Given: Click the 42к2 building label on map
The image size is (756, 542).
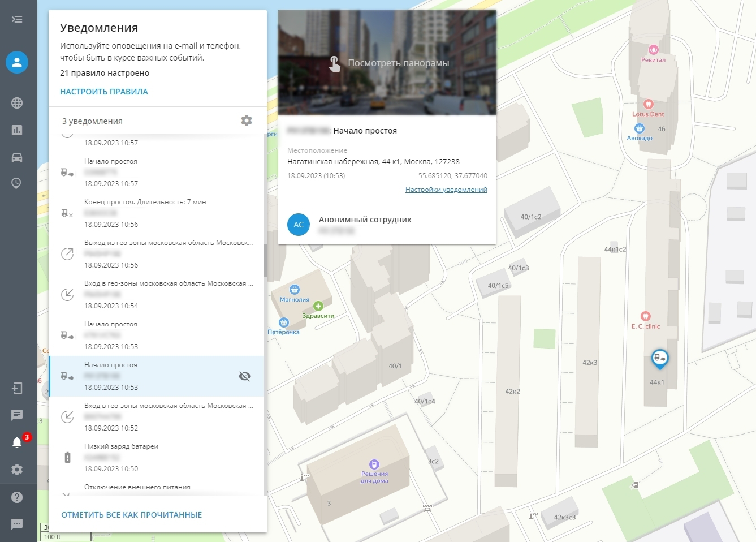Looking at the screenshot, I should click(x=512, y=392).
